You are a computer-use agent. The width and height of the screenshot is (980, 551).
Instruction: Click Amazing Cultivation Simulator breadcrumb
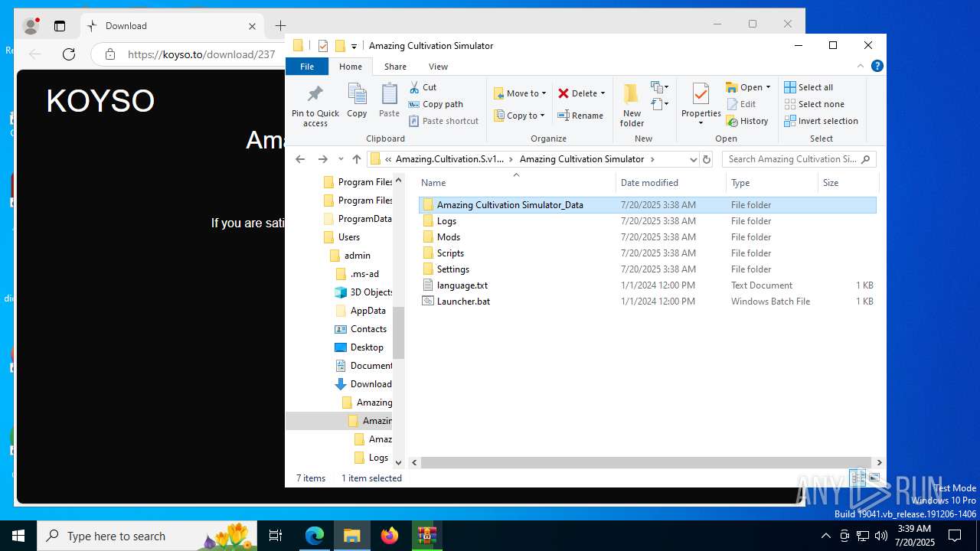[x=582, y=159]
